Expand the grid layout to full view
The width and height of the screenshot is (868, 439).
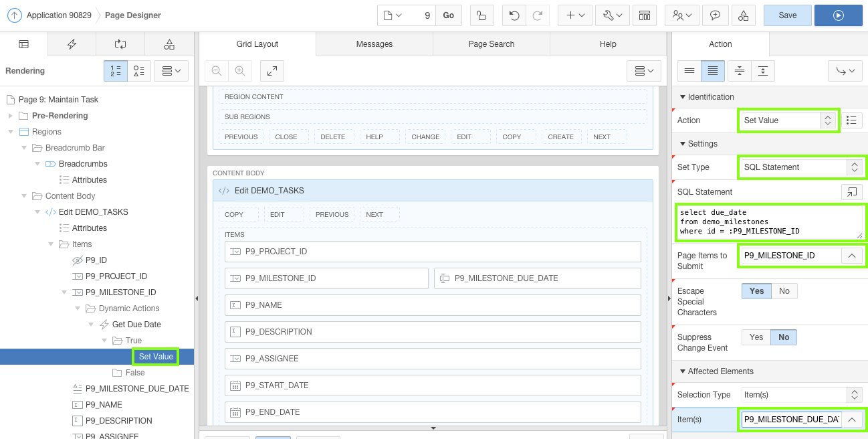click(x=272, y=71)
